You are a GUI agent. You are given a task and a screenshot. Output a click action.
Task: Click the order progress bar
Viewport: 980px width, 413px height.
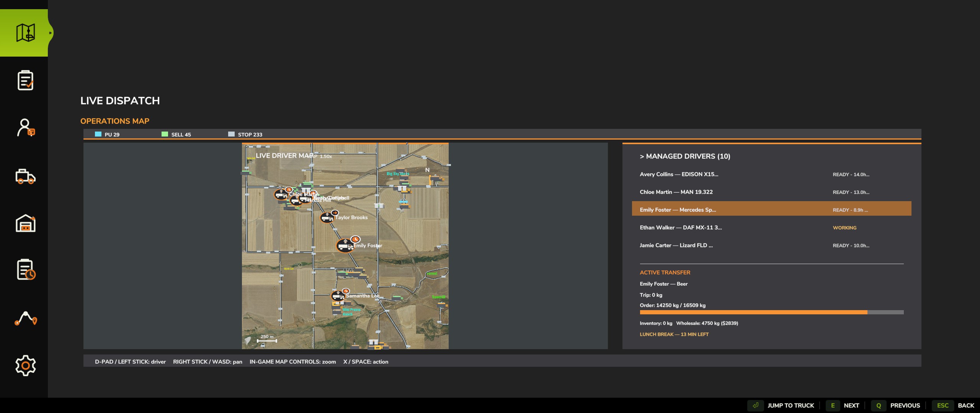tap(771, 312)
